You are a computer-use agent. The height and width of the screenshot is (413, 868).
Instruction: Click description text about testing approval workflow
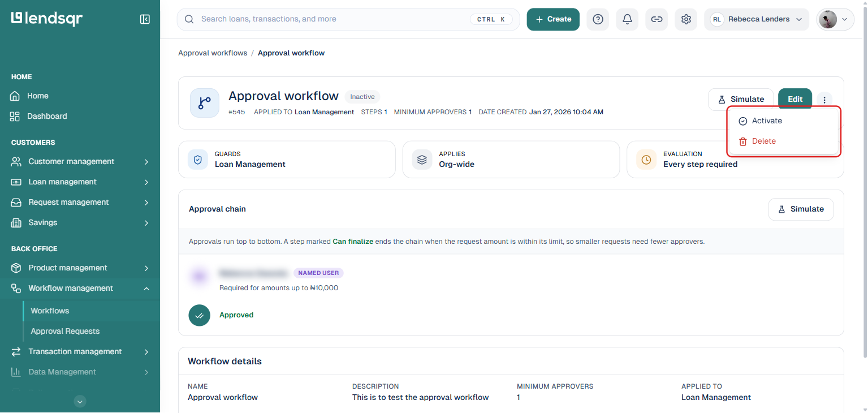421,397
